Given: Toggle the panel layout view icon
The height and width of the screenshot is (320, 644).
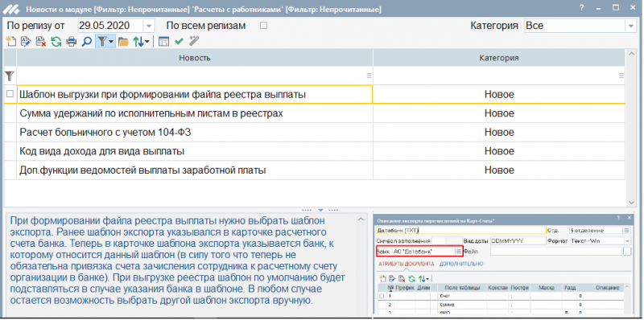Looking at the screenshot, I should coord(164,42).
